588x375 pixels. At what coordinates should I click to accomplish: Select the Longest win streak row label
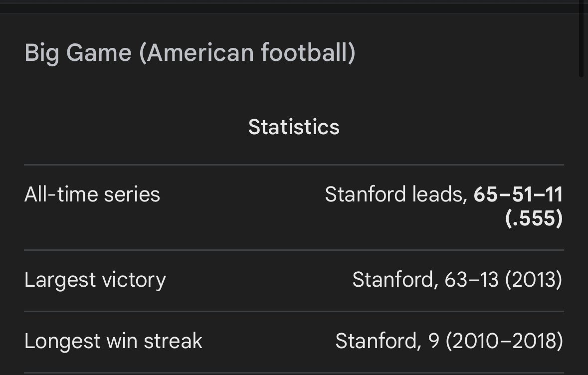(x=113, y=341)
